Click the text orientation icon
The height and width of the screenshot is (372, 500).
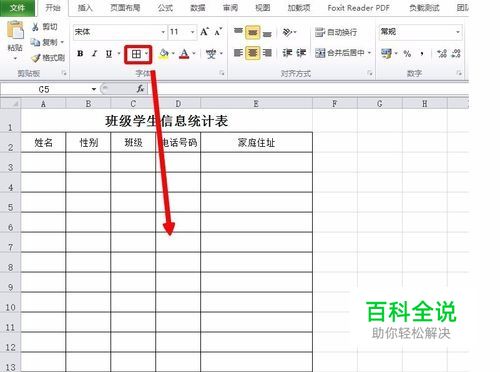(287, 32)
